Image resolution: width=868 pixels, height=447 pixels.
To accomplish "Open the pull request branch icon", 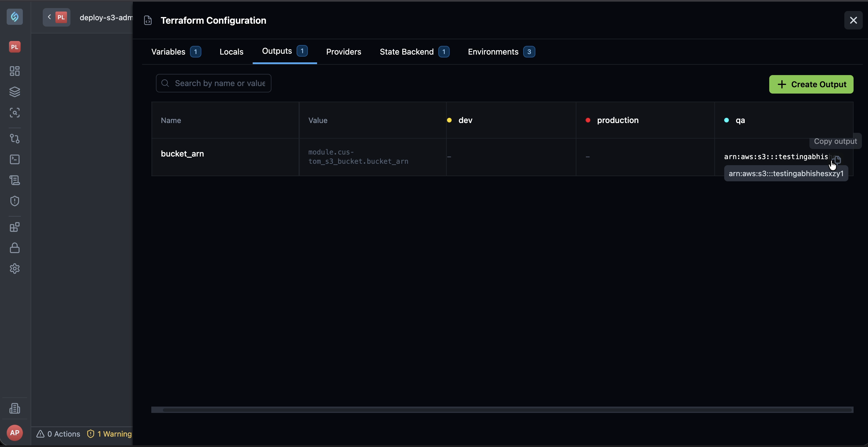I will point(14,138).
